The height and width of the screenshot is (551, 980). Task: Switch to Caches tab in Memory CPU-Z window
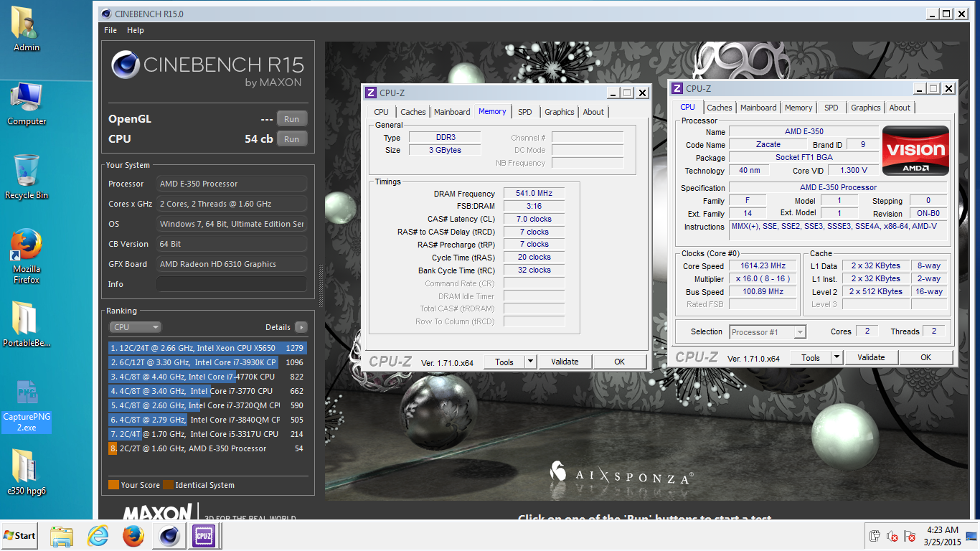coord(413,112)
